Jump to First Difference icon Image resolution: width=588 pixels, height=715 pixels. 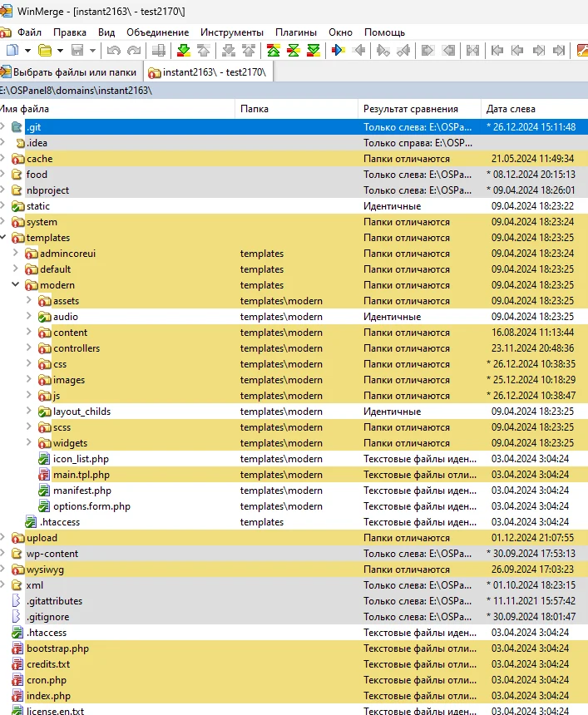(x=274, y=50)
